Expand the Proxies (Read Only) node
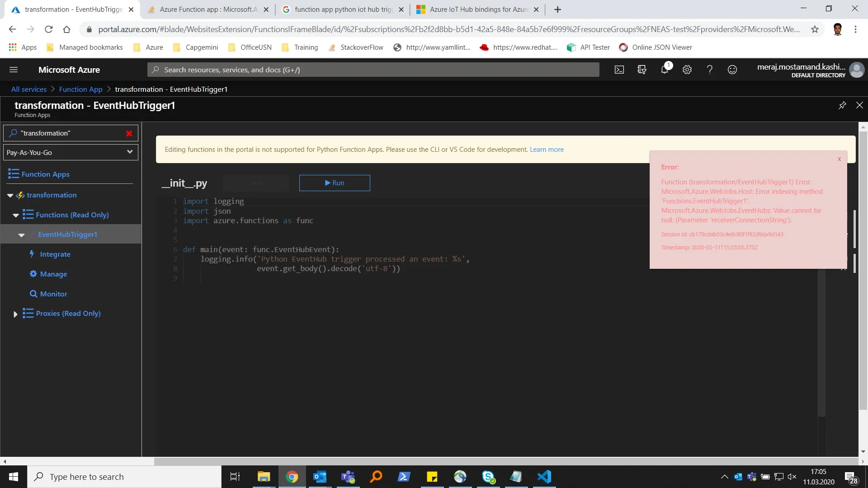Viewport: 868px width, 488px height. pos(15,314)
